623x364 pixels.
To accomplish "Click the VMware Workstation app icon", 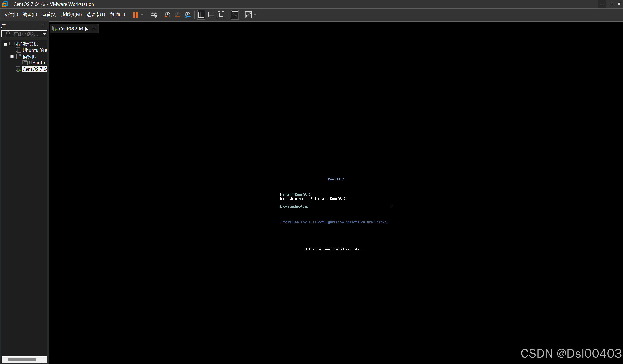I will (5, 4).
